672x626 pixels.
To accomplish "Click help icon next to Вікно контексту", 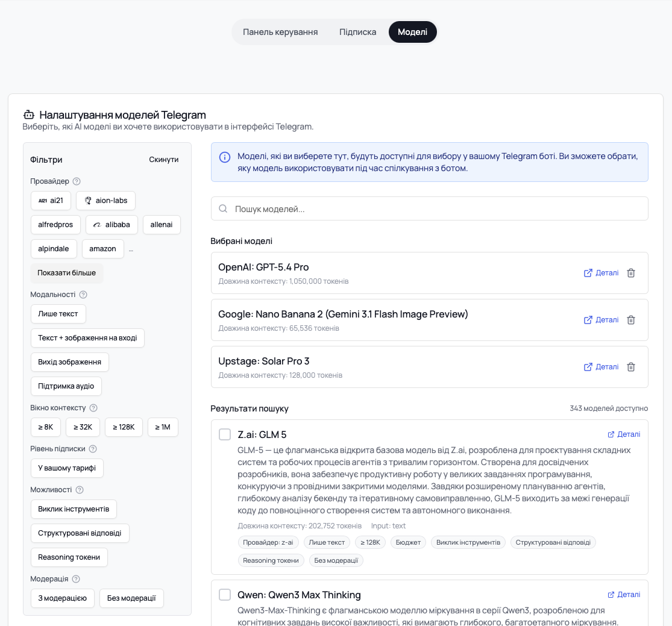I will 93,408.
